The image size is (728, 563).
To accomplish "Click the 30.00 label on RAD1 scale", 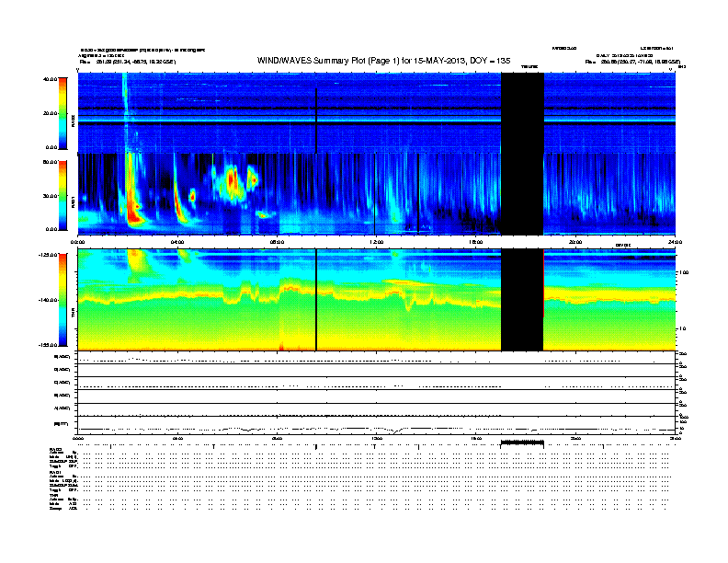I will (x=50, y=196).
